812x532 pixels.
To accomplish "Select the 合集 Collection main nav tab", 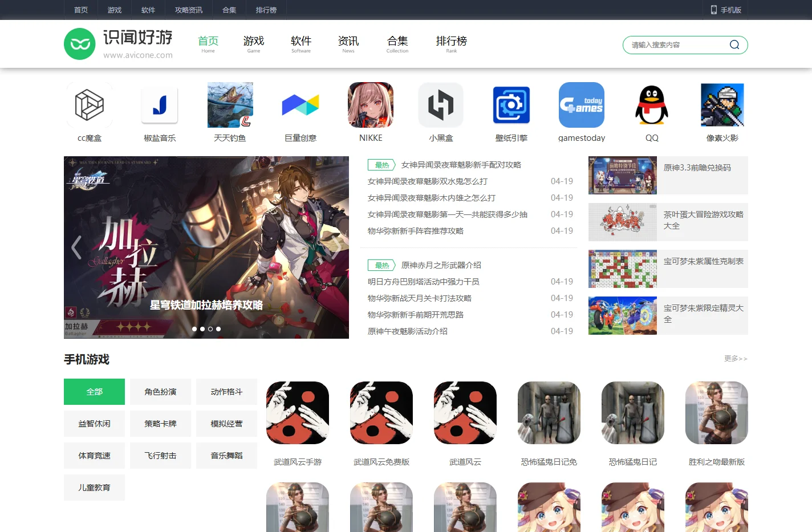I will pyautogui.click(x=397, y=44).
